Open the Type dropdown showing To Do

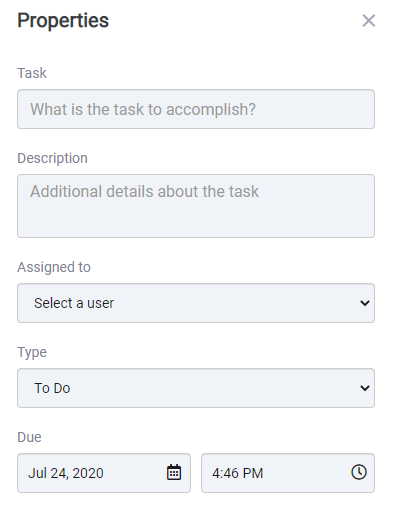point(196,388)
